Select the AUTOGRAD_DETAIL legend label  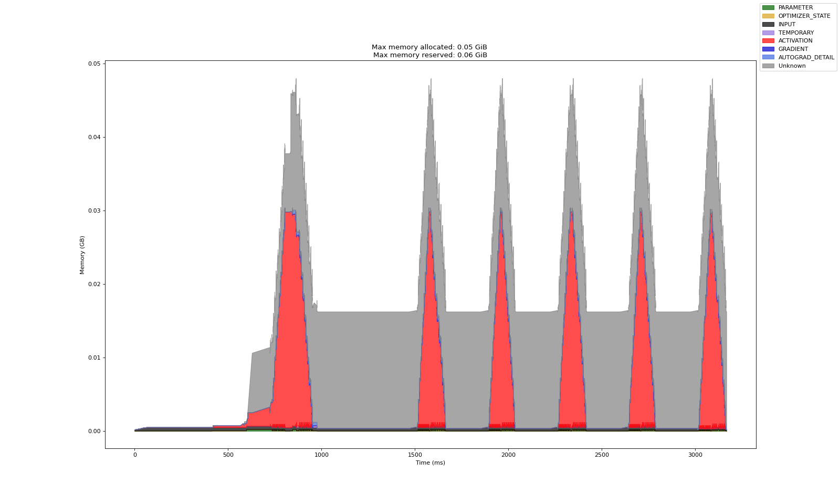(806, 57)
